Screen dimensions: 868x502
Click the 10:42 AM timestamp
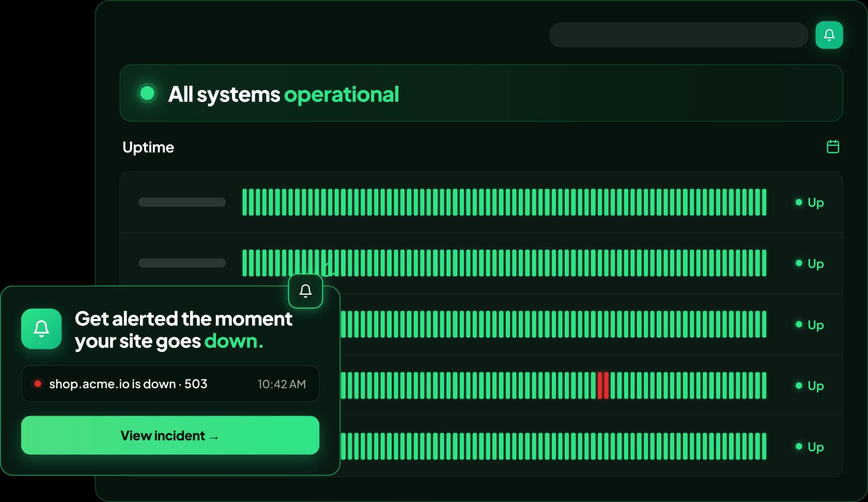point(282,384)
